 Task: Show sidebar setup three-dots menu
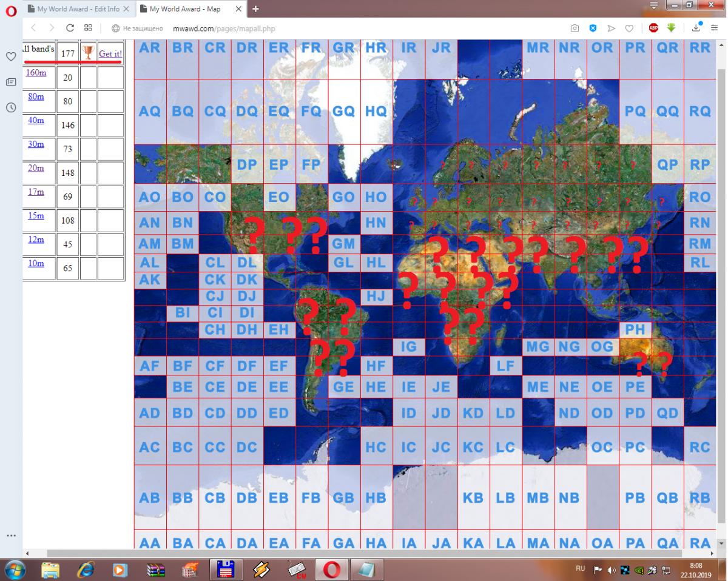pyautogui.click(x=10, y=536)
